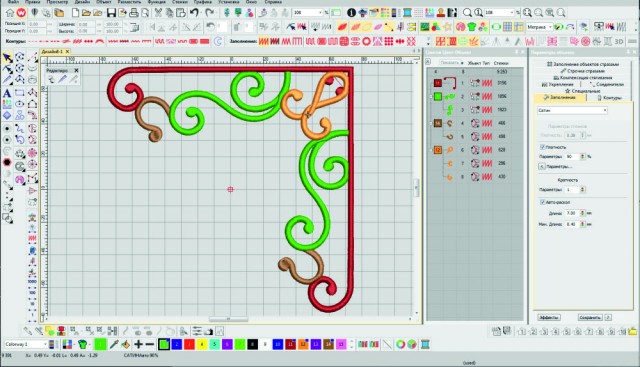Toggle the Авто-раскол checkbox
This screenshot has width=640, height=367.
pyautogui.click(x=542, y=202)
